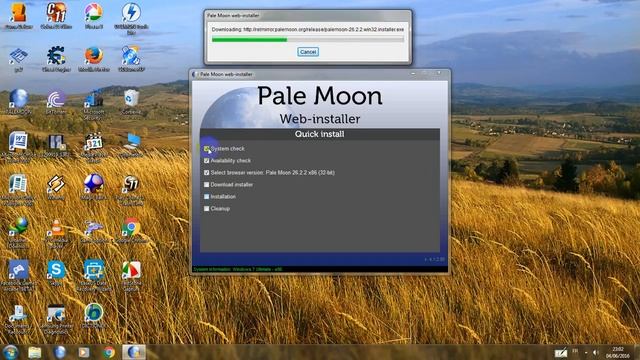Open the Windows Start menu
Image resolution: width=640 pixels, height=360 pixels.
10,352
